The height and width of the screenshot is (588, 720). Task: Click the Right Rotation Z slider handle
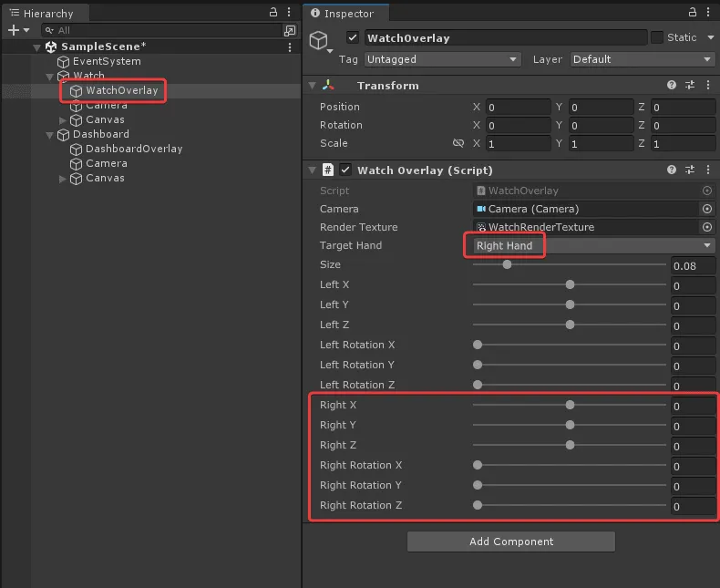478,505
